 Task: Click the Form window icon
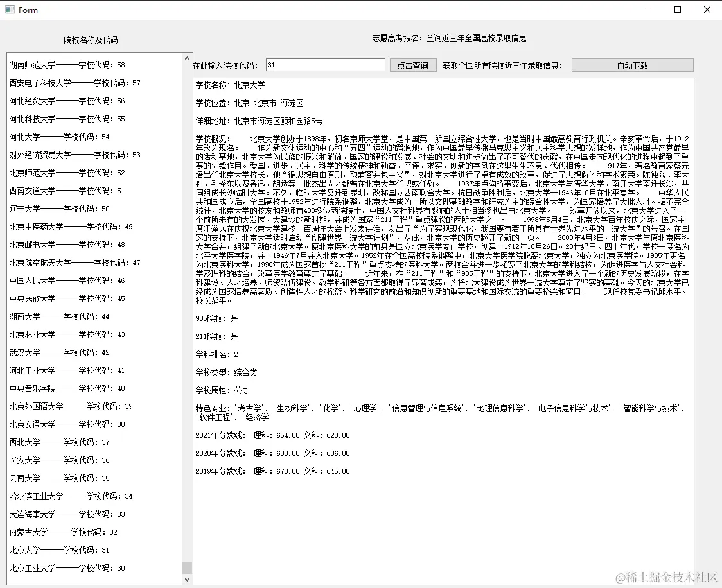tap(10, 10)
